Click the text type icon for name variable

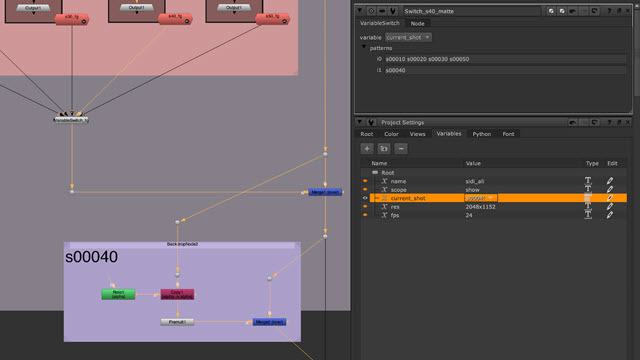coord(588,181)
